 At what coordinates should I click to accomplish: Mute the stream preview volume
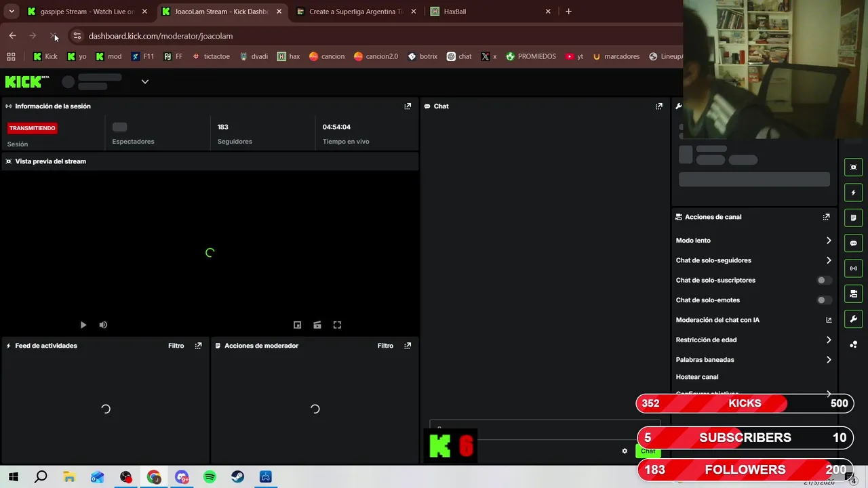click(x=103, y=325)
